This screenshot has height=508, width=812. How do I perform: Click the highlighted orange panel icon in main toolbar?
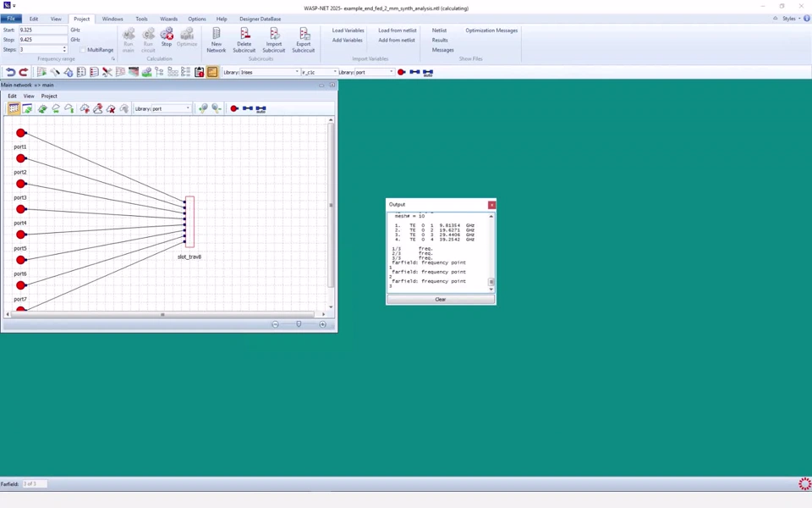tap(212, 72)
